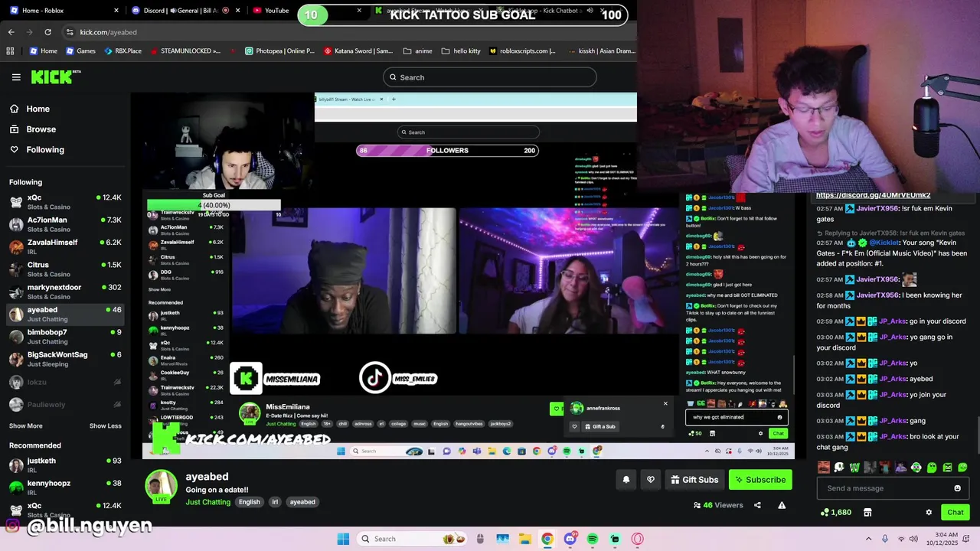980x551 pixels.
Task: Open Citrus channel in Following list
Action: point(65,269)
